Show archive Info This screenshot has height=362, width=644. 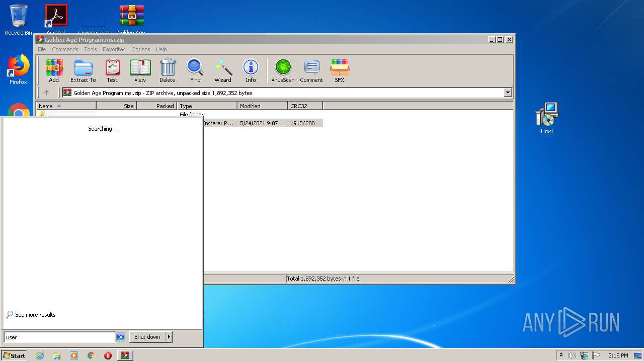tap(251, 71)
